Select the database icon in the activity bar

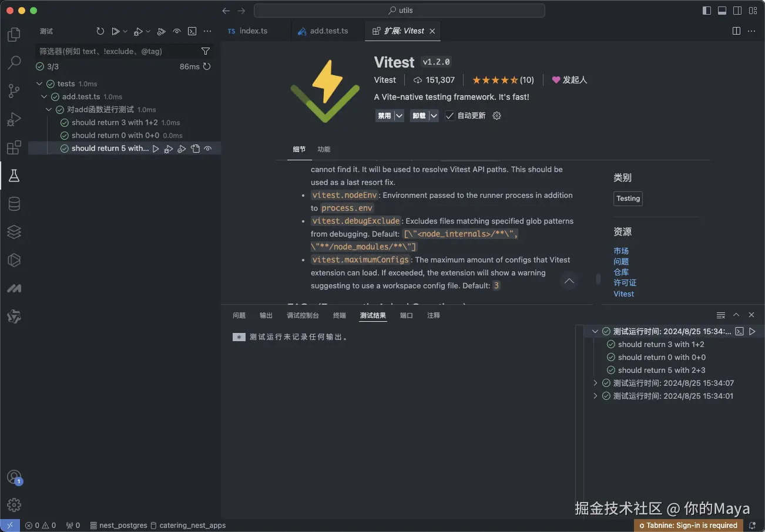[14, 204]
